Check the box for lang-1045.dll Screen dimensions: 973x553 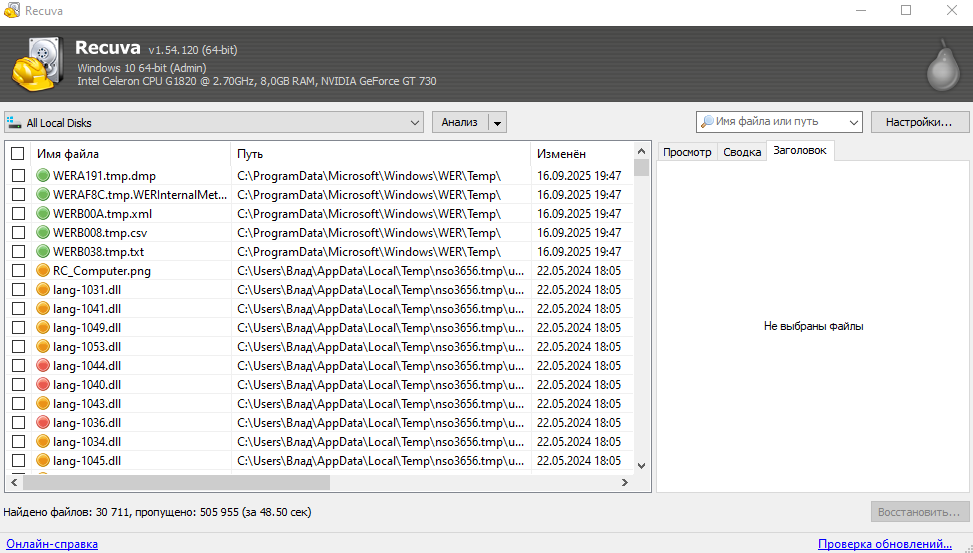pos(19,461)
